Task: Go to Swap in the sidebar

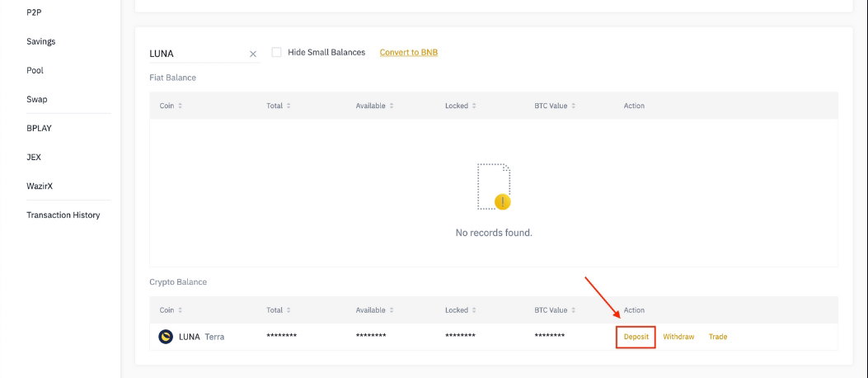Action: pyautogui.click(x=37, y=99)
